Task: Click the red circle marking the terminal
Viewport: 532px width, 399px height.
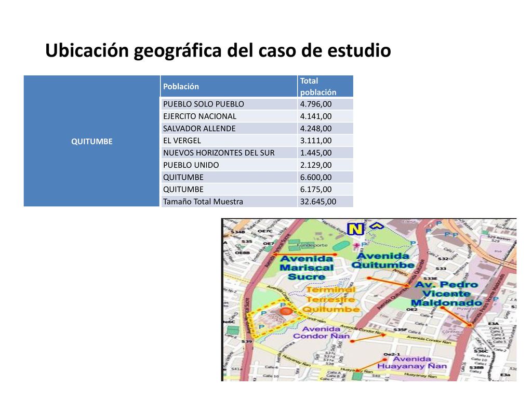Action: [x=286, y=312]
